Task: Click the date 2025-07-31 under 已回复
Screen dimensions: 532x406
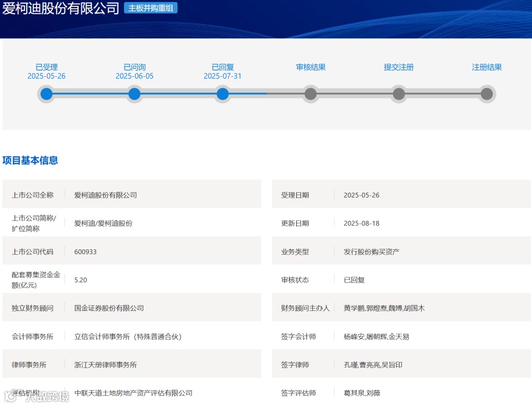Action: point(223,76)
